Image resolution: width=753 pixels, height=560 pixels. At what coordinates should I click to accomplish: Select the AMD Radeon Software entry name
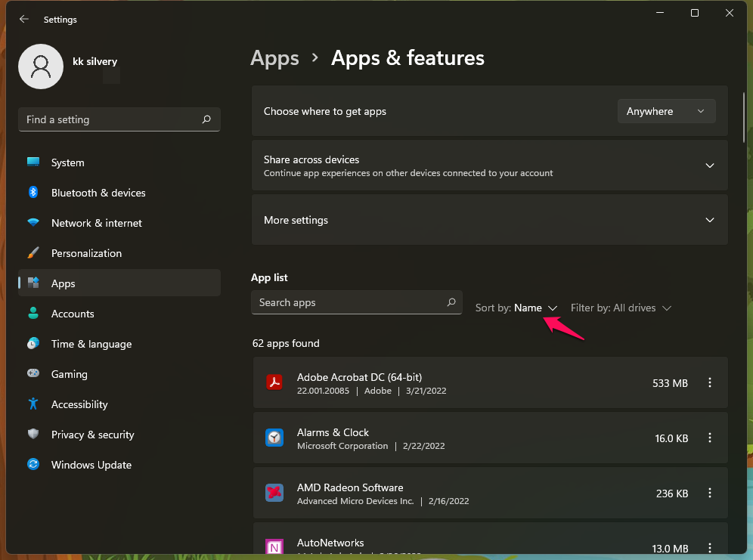350,487
